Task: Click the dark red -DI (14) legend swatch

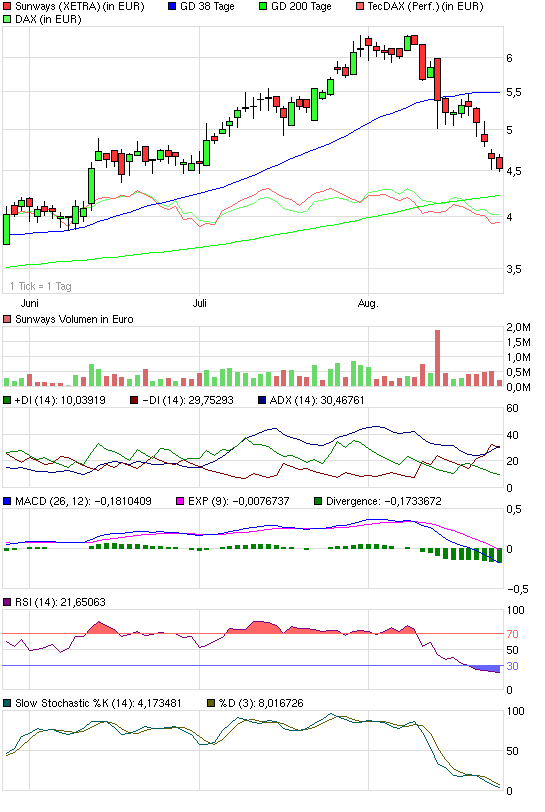Action: [x=134, y=400]
